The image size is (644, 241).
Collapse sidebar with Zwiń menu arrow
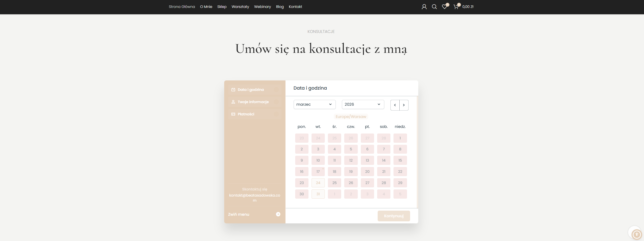(x=278, y=214)
